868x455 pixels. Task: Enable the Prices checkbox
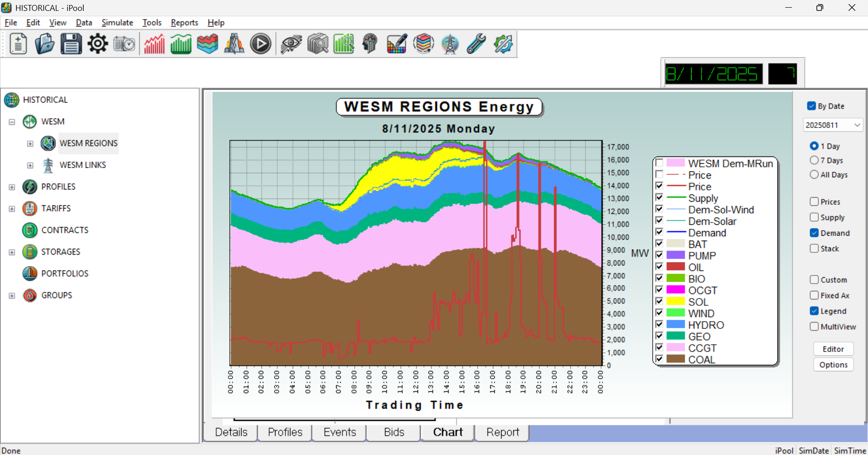point(814,202)
